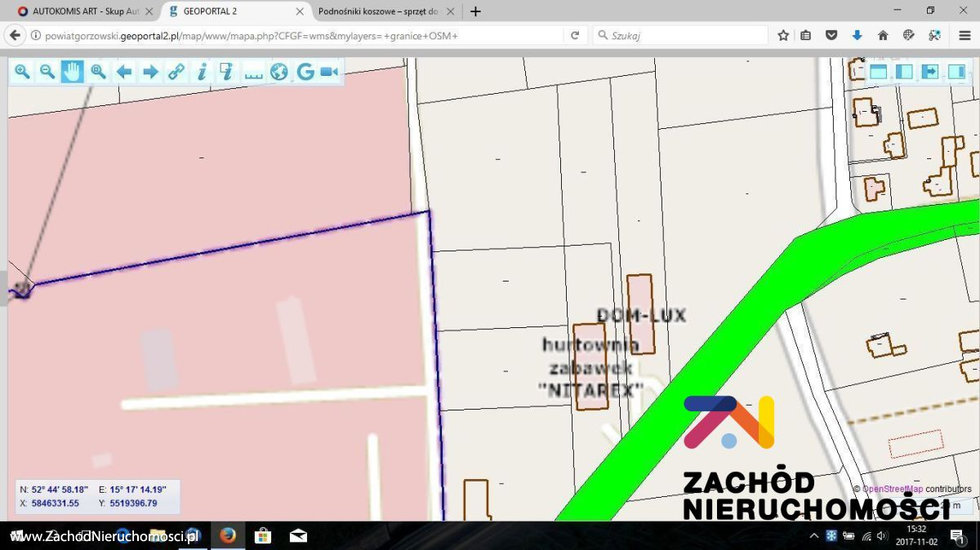Image resolution: width=980 pixels, height=550 pixels.
Task: Expand the Windows system tray hidden icons
Action: pyautogui.click(x=813, y=535)
